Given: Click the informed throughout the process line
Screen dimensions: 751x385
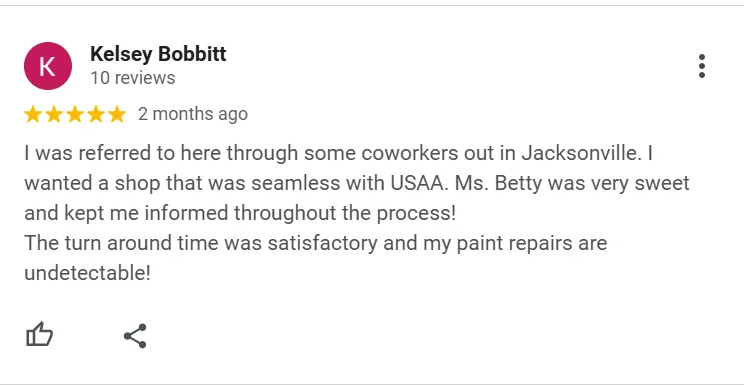Looking at the screenshot, I should (240, 214).
